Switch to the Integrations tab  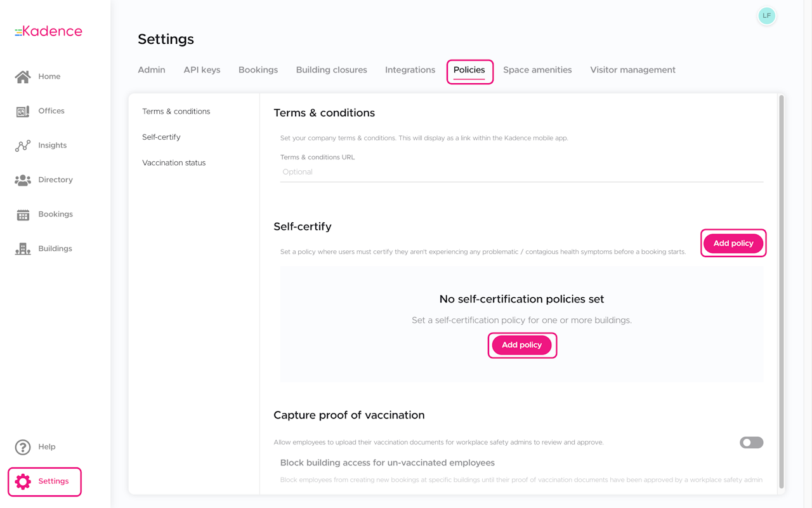[410, 70]
